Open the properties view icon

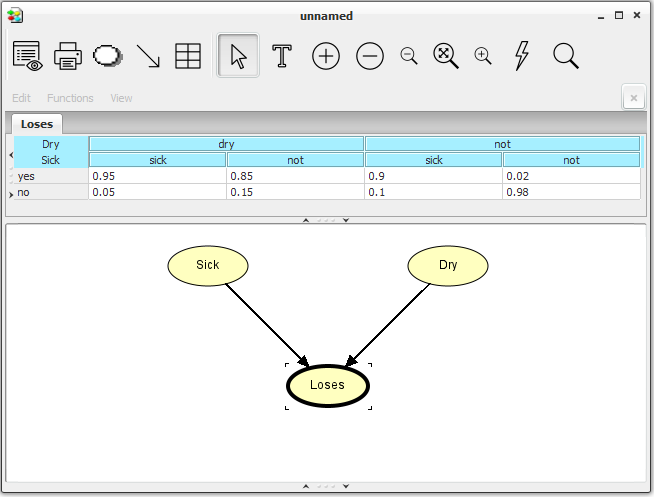(x=28, y=55)
